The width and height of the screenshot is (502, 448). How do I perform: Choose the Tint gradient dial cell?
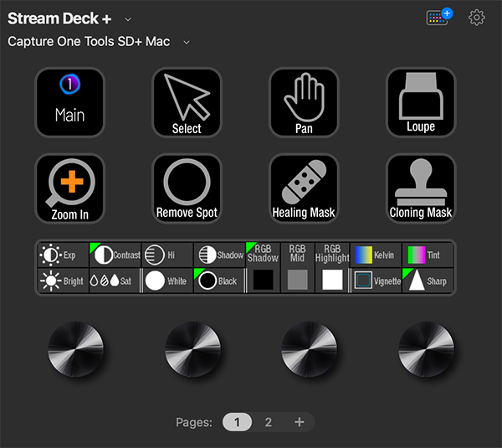coord(428,255)
